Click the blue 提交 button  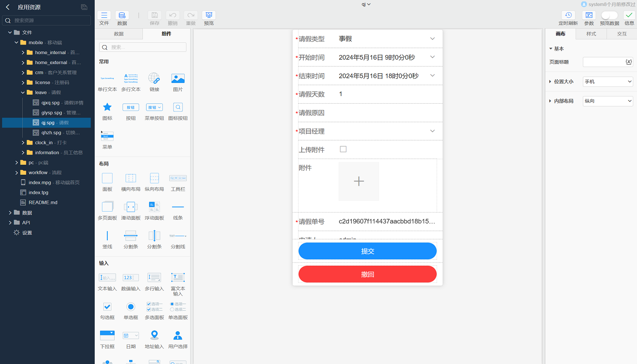367,251
